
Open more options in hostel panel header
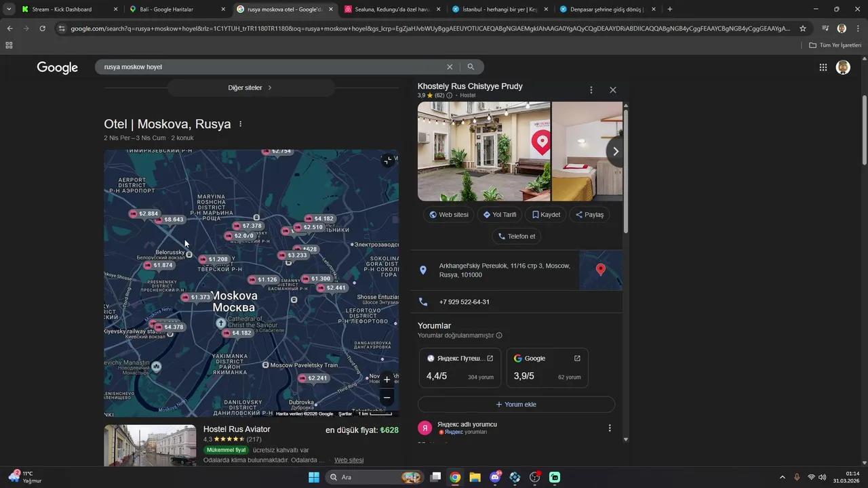[x=591, y=90]
